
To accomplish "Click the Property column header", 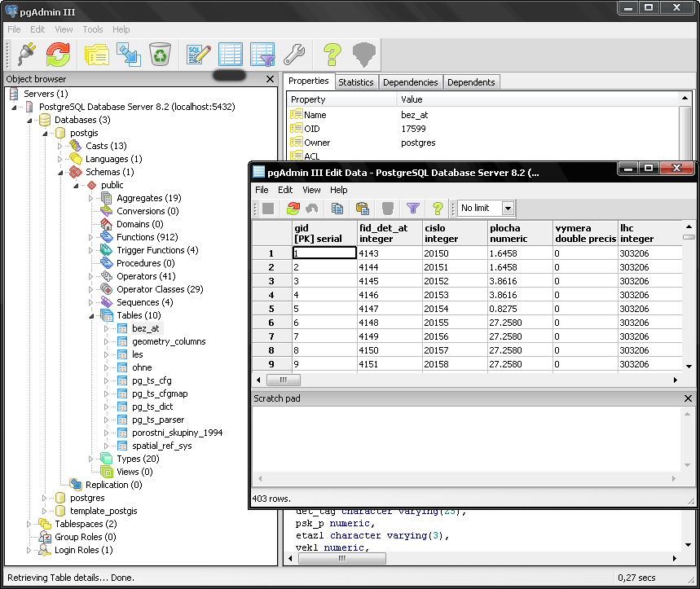I will pyautogui.click(x=342, y=99).
